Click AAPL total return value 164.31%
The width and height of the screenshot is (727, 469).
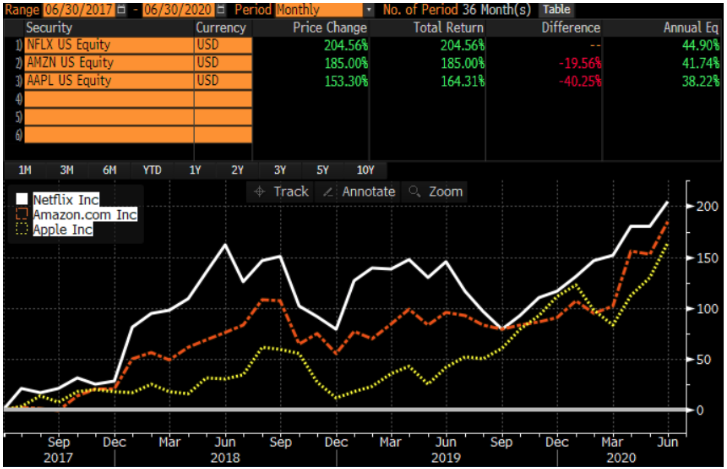462,81
